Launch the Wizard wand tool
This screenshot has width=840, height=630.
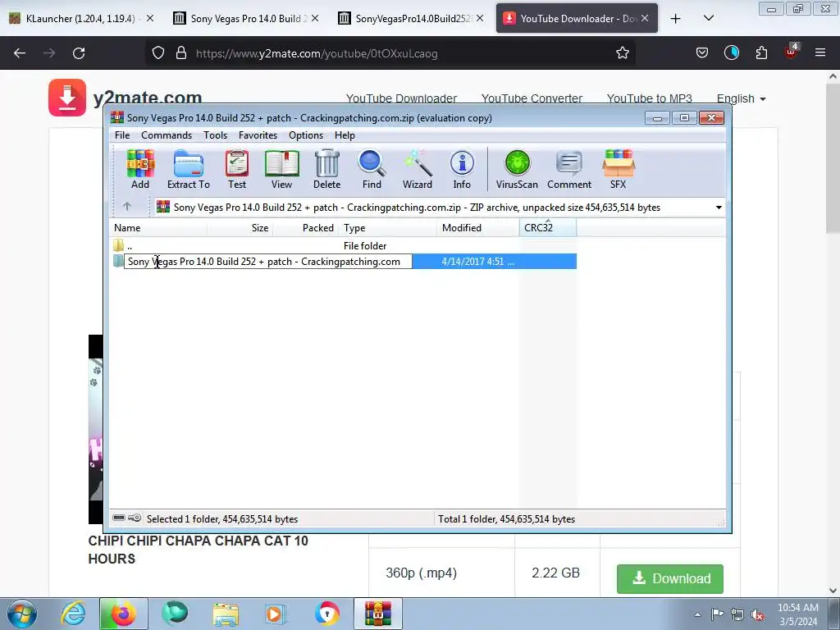[x=418, y=169]
